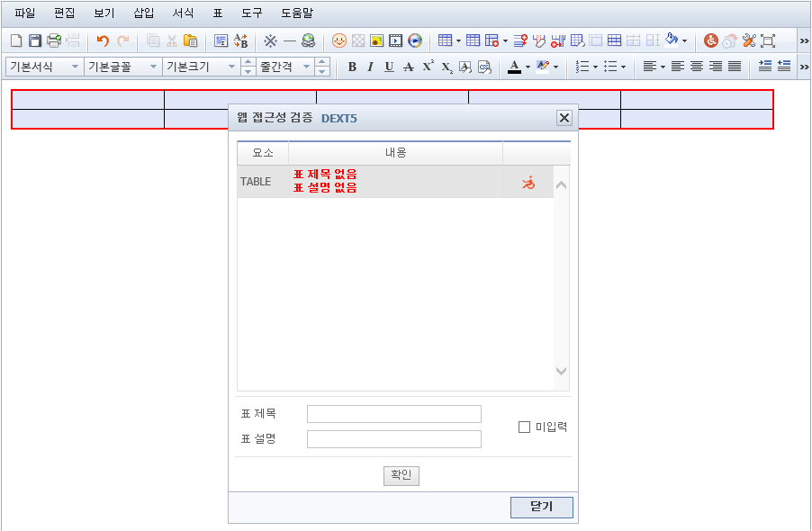
Task: Increase font size with stepper up arrow
Action: [x=248, y=62]
